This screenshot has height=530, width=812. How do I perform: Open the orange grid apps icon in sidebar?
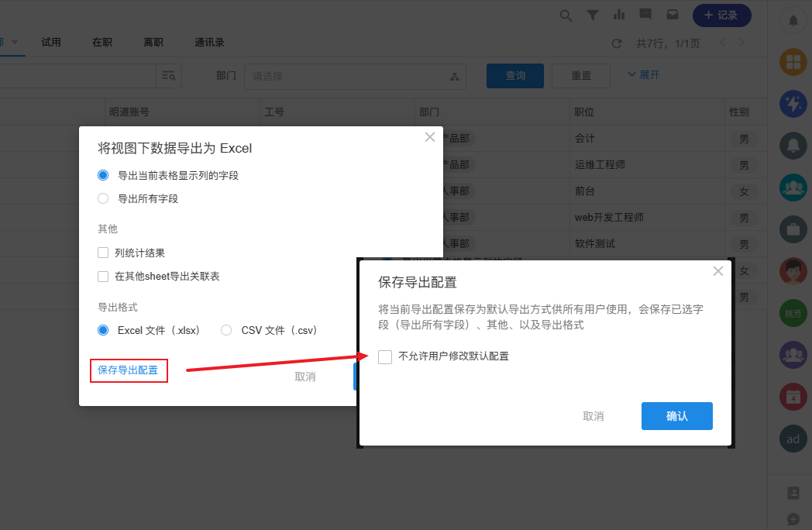click(793, 62)
